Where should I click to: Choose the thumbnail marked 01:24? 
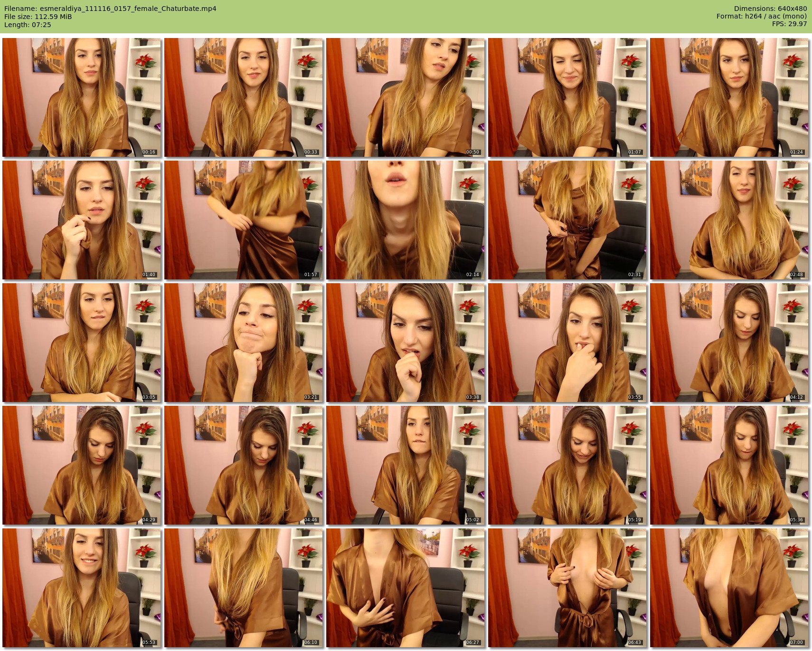[729, 97]
